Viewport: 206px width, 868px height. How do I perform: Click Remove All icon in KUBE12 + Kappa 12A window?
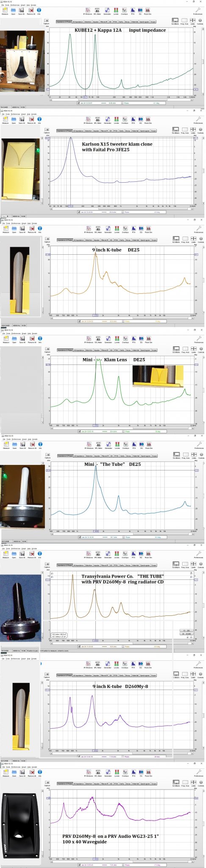(x=31, y=10)
